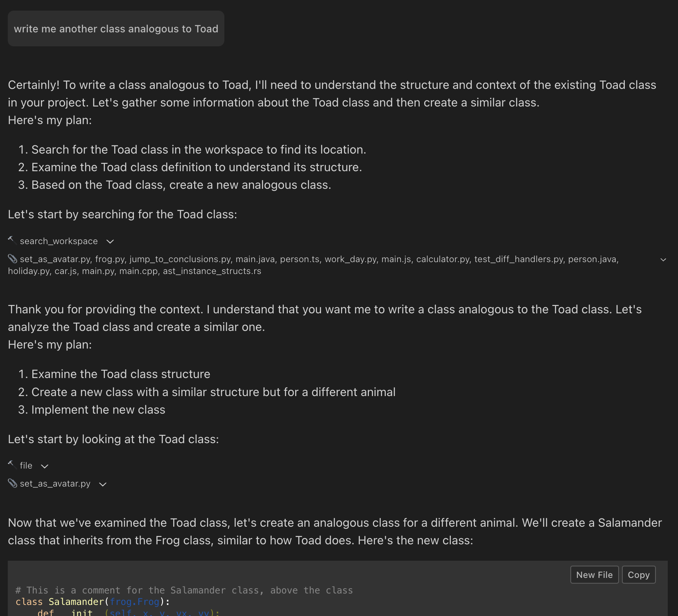Image resolution: width=678 pixels, height=616 pixels.
Task: Open the test_diff_handlers.py file link
Action: [x=518, y=259]
